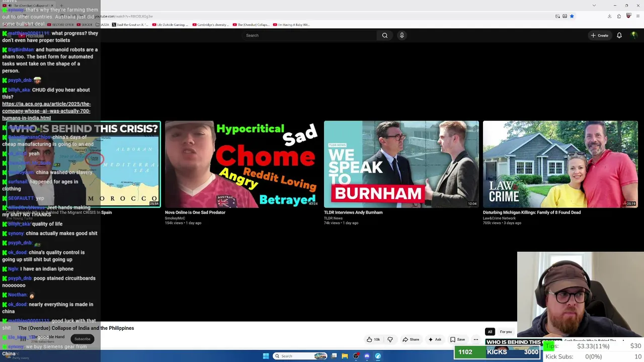
Task: Open 'TLDR Interviews Andy Burnham' title
Action: click(x=353, y=212)
